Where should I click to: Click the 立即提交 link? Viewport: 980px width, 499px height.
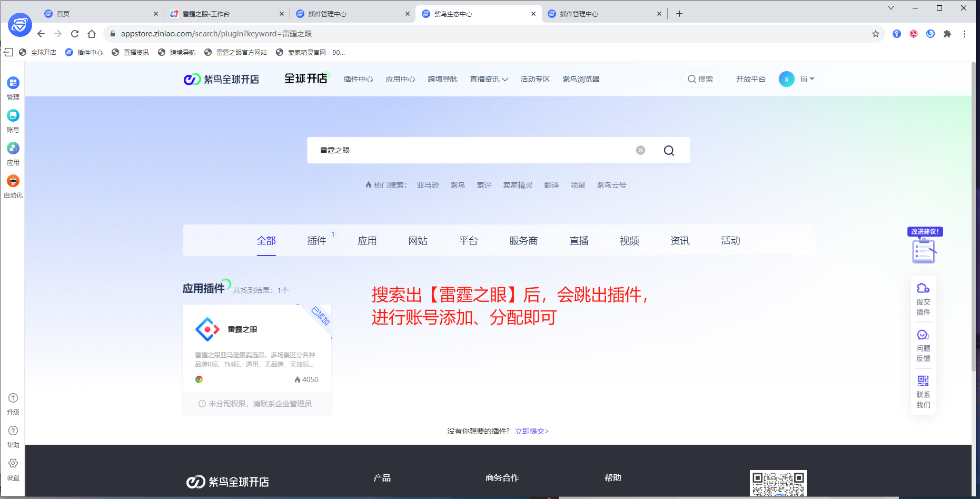click(531, 431)
